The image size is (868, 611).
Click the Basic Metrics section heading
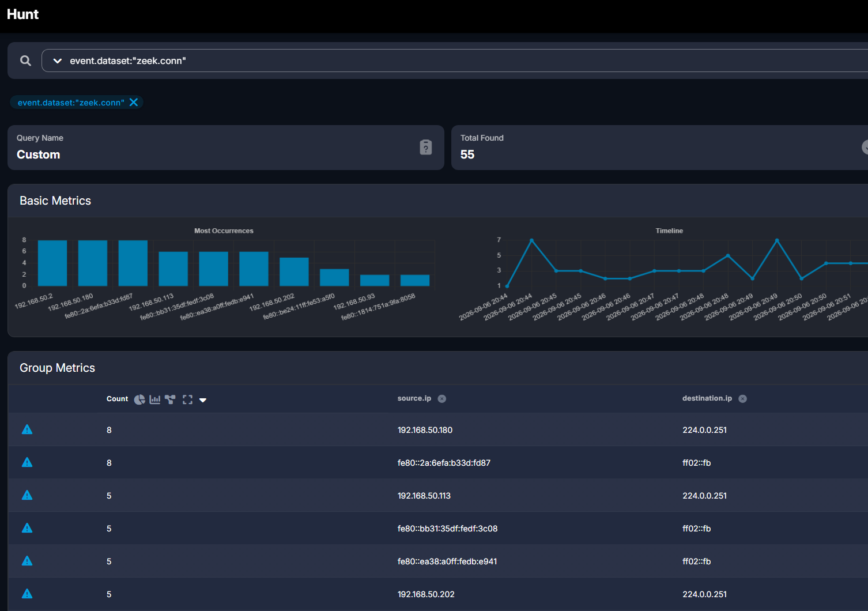(55, 201)
